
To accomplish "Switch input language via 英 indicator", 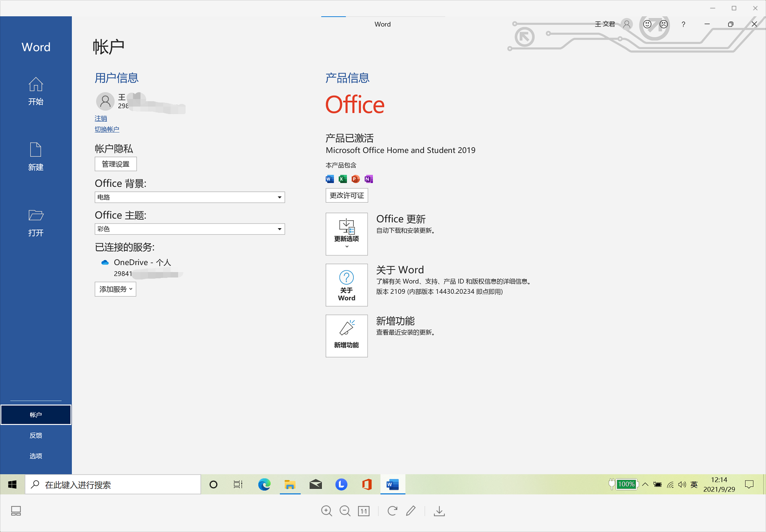I will click(694, 485).
